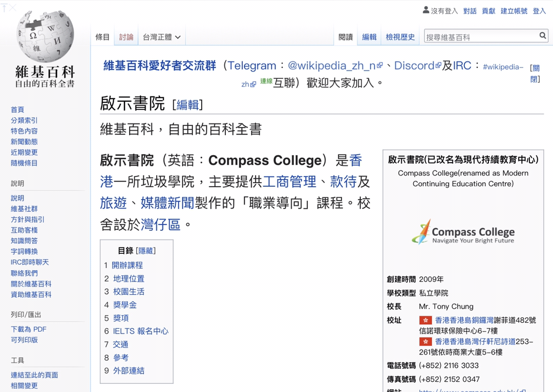
Task: Click the 連線 link in banner
Action: point(266,81)
